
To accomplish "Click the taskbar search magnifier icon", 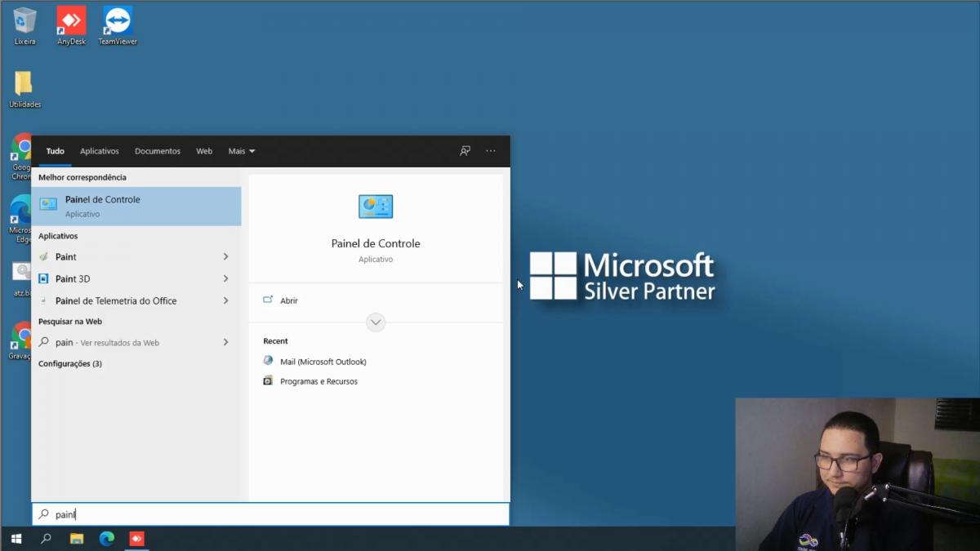I will coord(46,539).
